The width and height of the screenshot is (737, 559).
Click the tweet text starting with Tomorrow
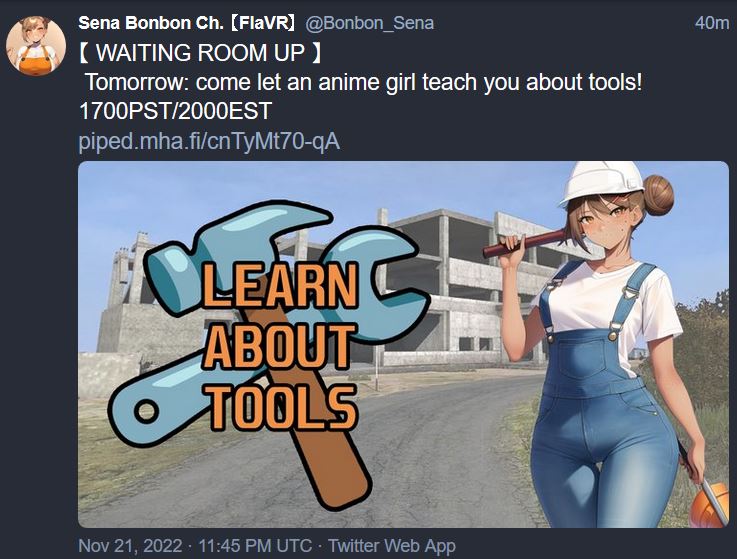point(363,82)
